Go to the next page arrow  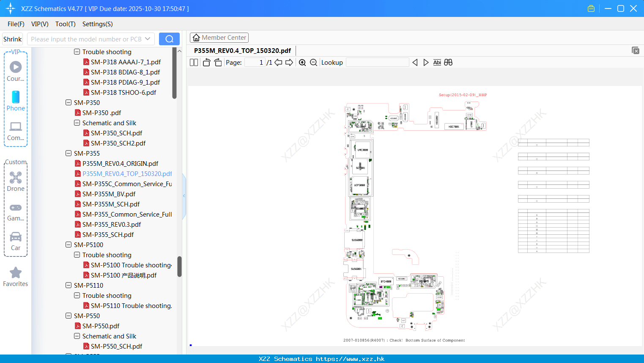289,62
